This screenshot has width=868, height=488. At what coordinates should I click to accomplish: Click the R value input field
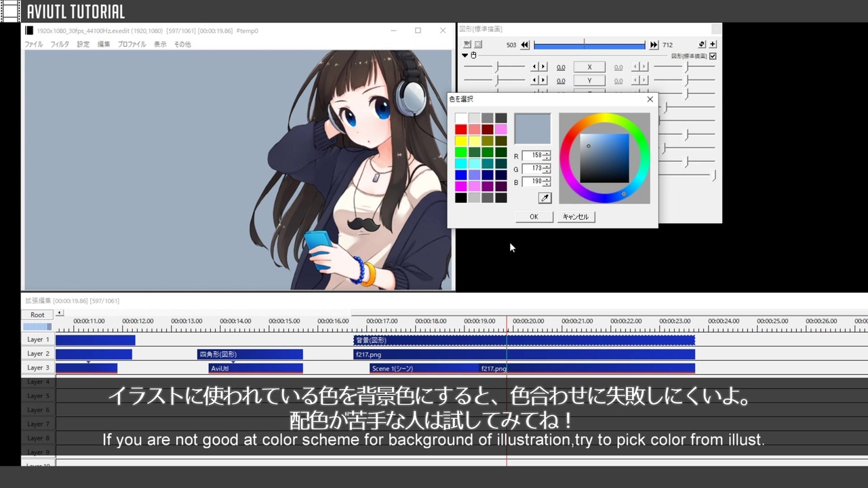pyautogui.click(x=532, y=156)
